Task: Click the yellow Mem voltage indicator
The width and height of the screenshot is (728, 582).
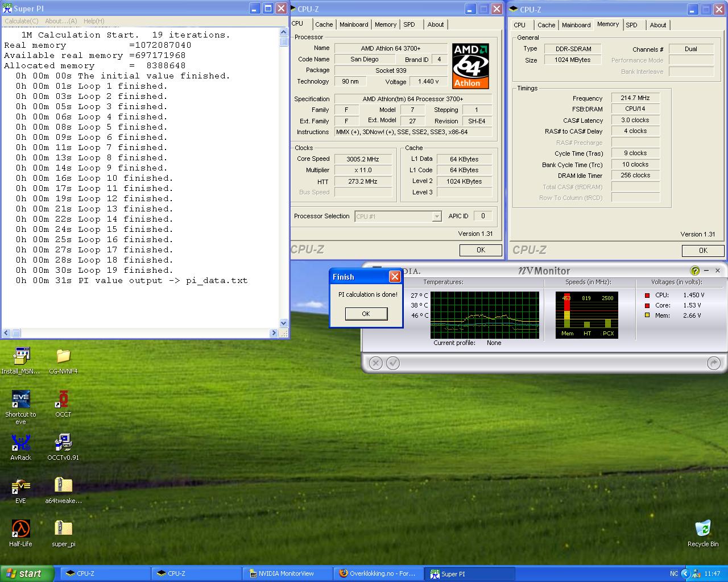Action: tap(647, 315)
